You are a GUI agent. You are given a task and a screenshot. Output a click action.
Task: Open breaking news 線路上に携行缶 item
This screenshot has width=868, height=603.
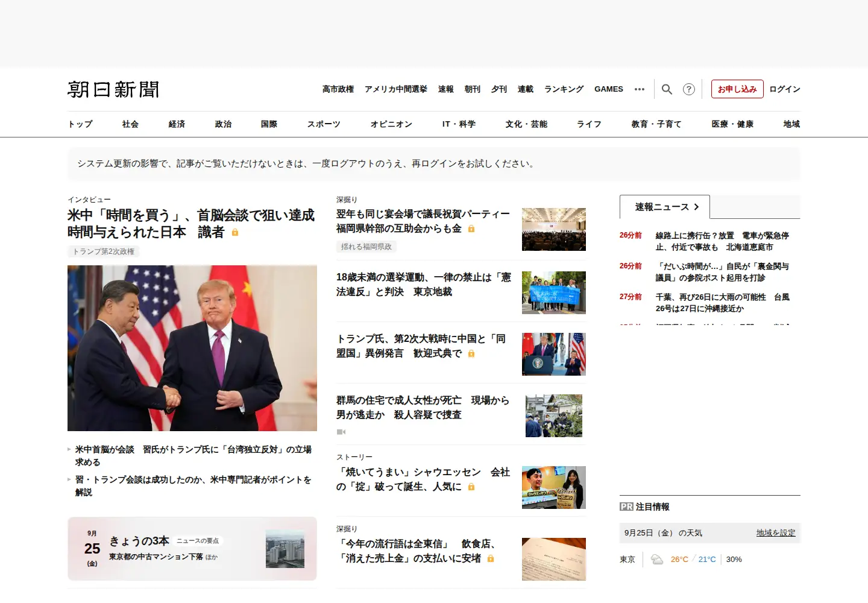pos(722,241)
